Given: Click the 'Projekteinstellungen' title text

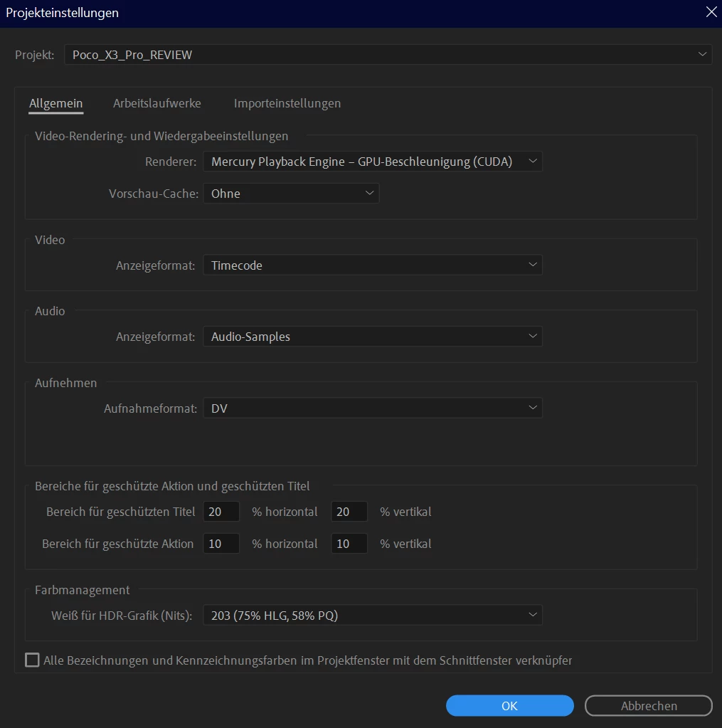Looking at the screenshot, I should pos(62,13).
